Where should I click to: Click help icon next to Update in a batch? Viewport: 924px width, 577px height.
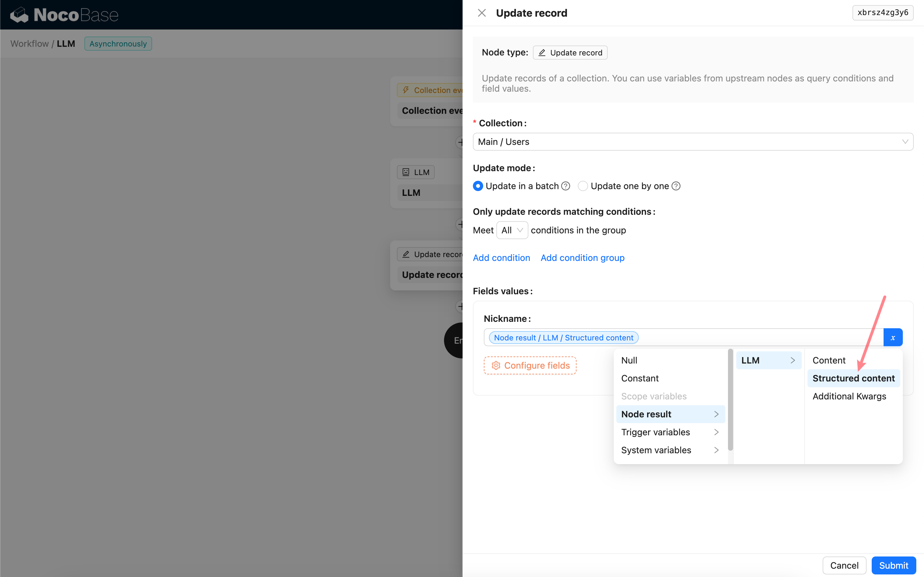pos(566,186)
